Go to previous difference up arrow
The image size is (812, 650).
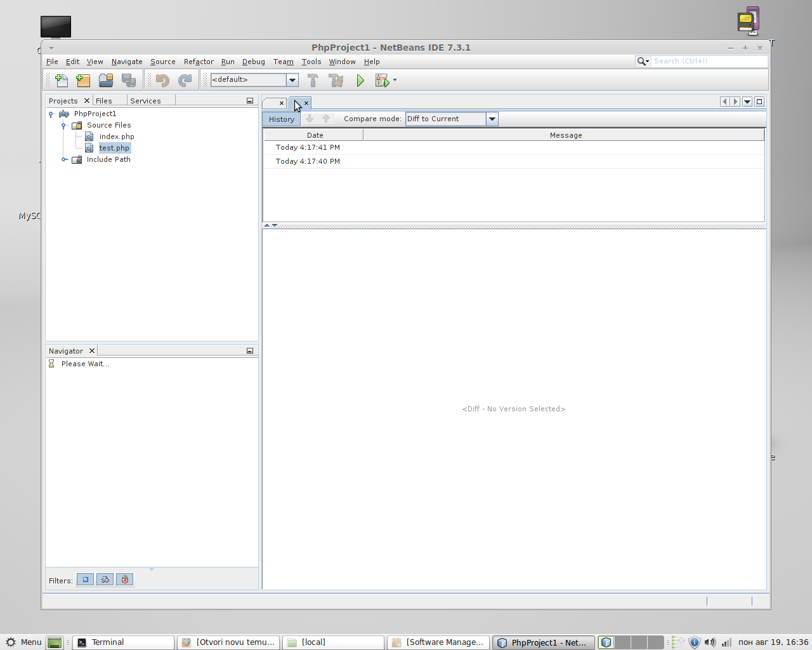point(326,119)
